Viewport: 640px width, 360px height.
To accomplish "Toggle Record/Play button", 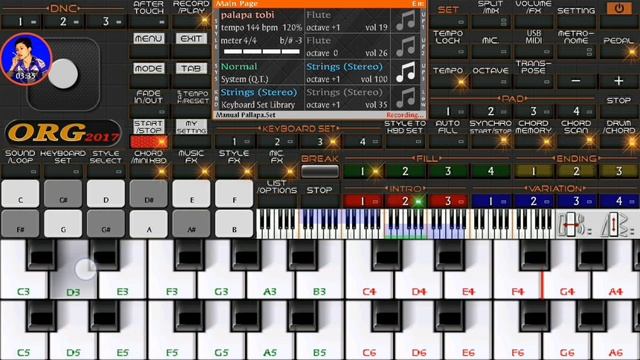I will [x=191, y=22].
